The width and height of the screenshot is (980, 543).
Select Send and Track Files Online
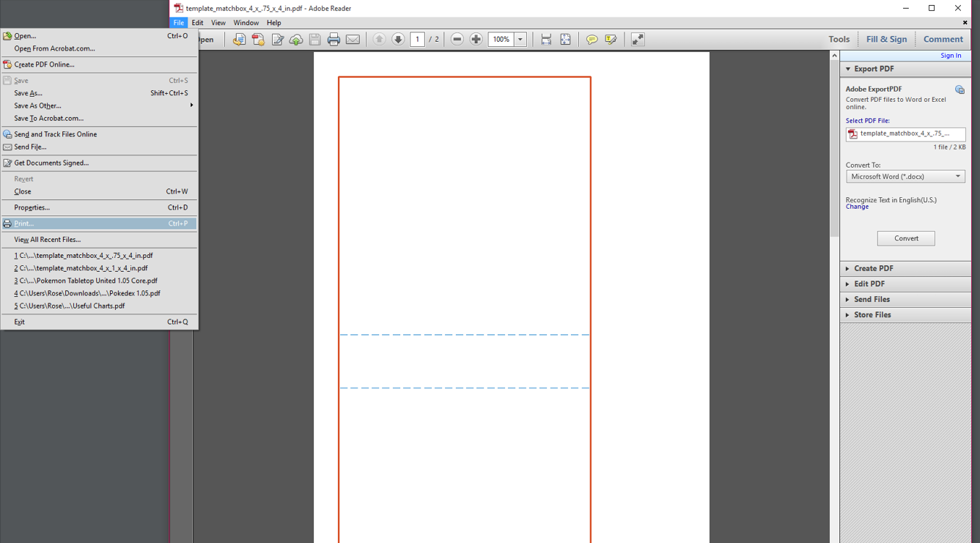pos(99,134)
